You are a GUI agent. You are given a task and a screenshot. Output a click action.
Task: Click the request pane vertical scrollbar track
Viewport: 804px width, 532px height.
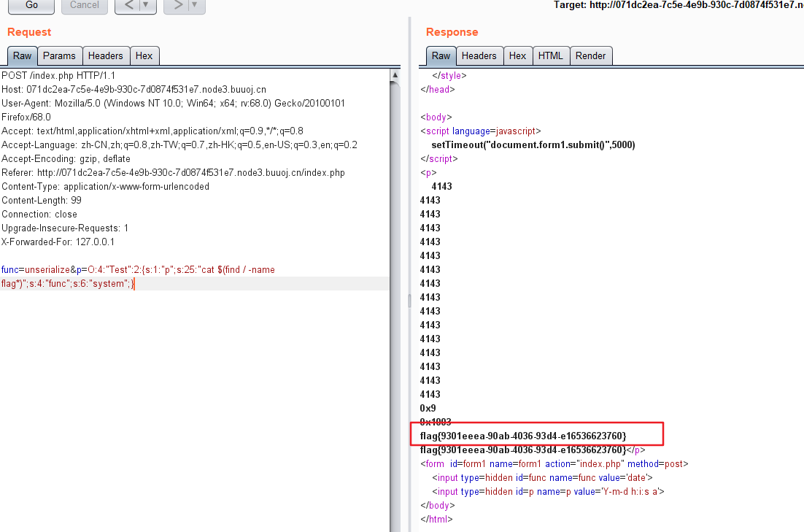(x=395, y=308)
